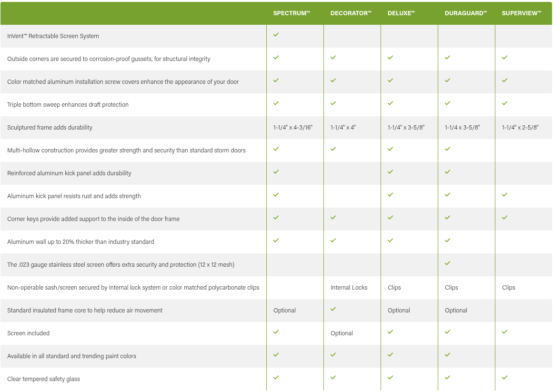Click 'Optional' in Decorator Screen included cell
Viewport: 553px width, 392px height.
click(x=342, y=333)
